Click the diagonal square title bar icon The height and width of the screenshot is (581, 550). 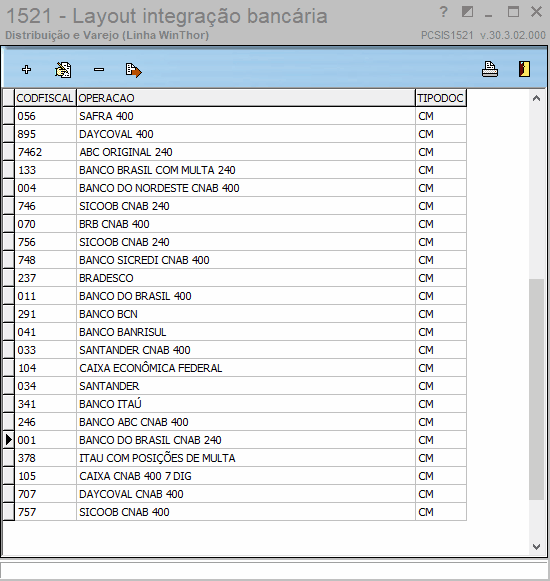[467, 12]
